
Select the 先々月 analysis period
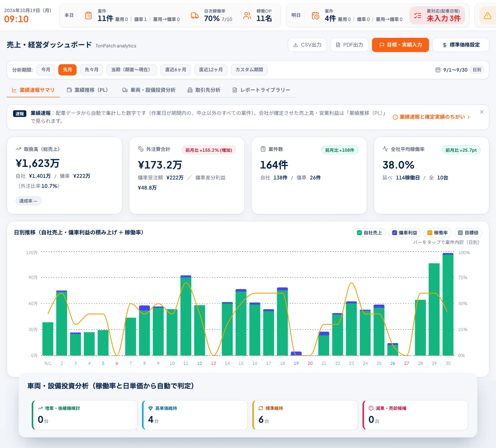point(91,70)
